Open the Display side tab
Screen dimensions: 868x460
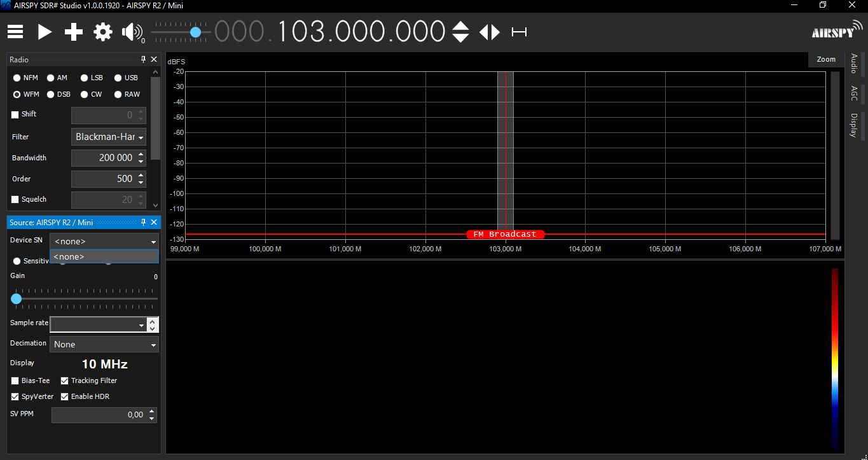(854, 125)
